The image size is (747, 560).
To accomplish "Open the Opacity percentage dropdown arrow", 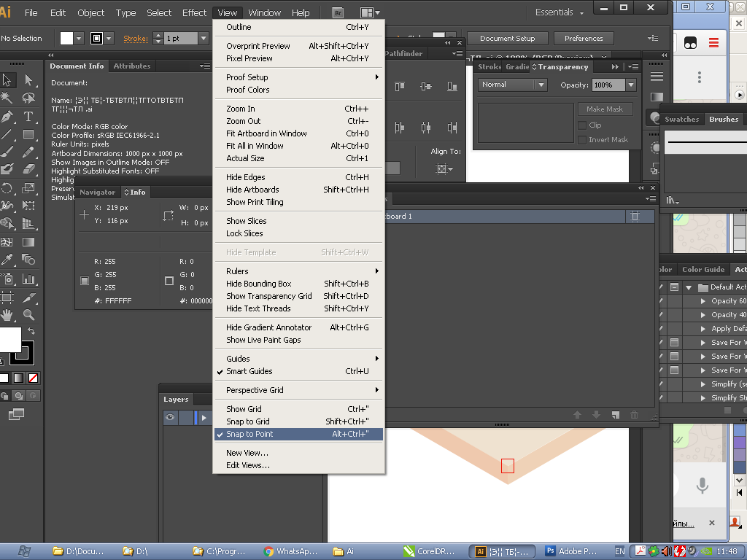I will (x=630, y=85).
